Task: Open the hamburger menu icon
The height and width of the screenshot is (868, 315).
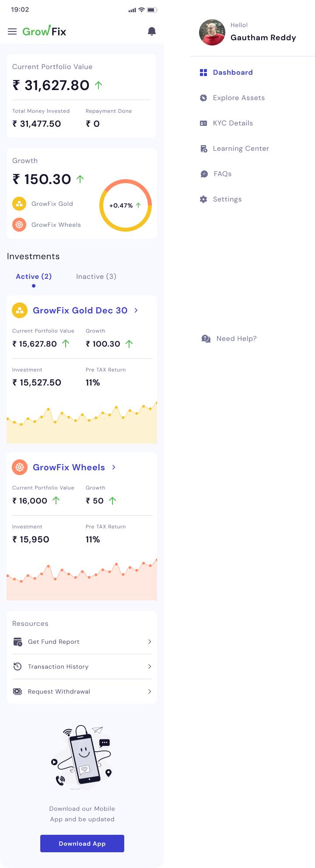Action: (12, 31)
